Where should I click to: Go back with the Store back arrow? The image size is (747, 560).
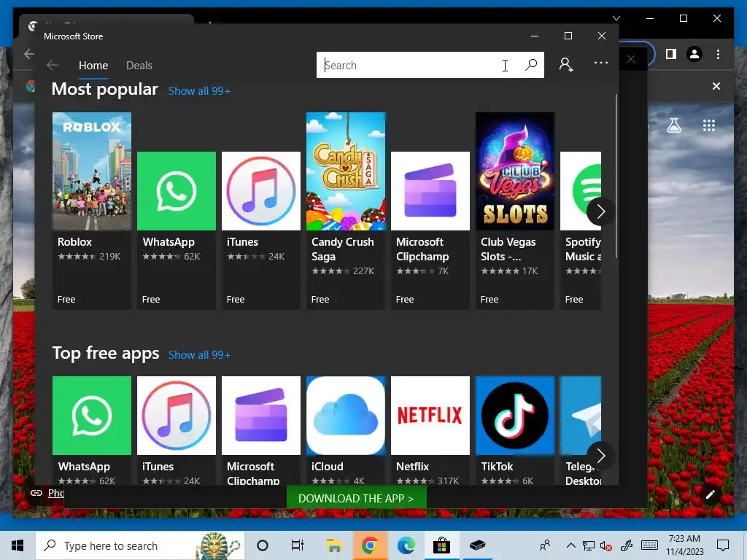(53, 65)
